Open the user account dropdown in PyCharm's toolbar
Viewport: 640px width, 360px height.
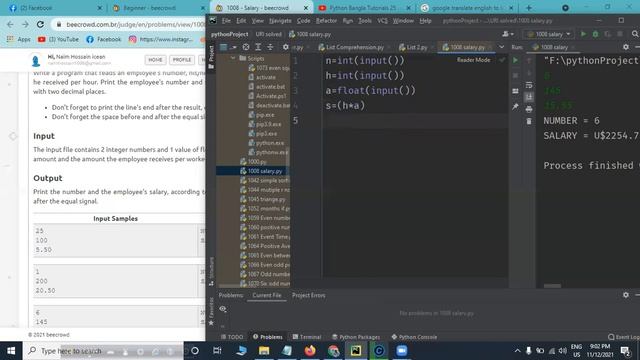[507, 34]
